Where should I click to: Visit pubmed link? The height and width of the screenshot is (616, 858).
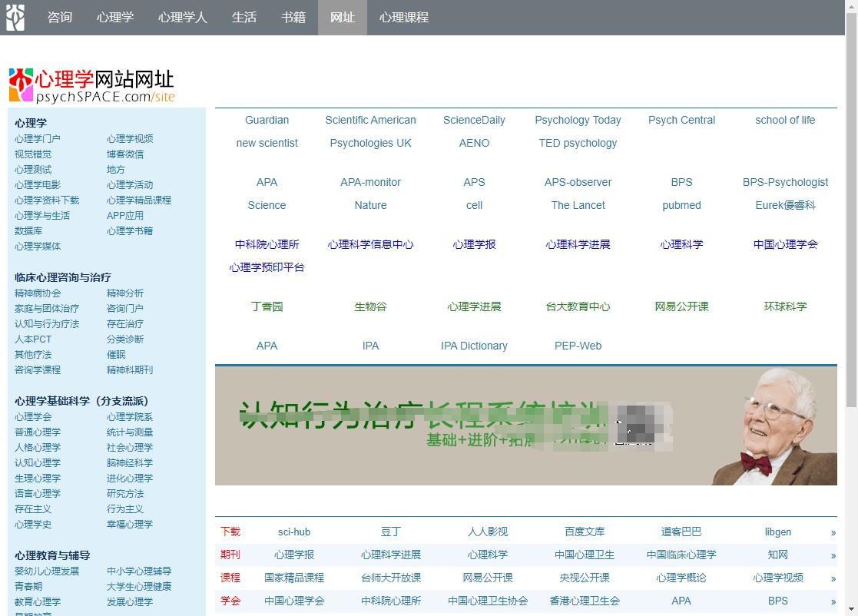click(x=682, y=205)
